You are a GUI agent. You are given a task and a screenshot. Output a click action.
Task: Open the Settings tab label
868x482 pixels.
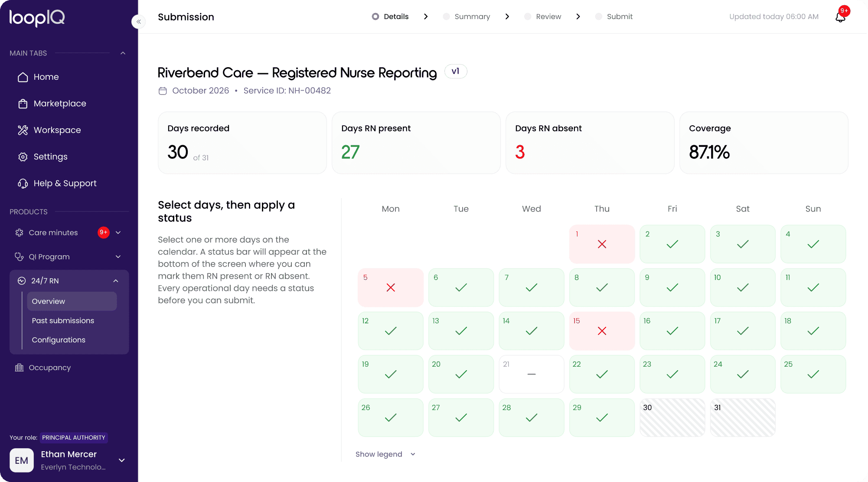point(51,157)
